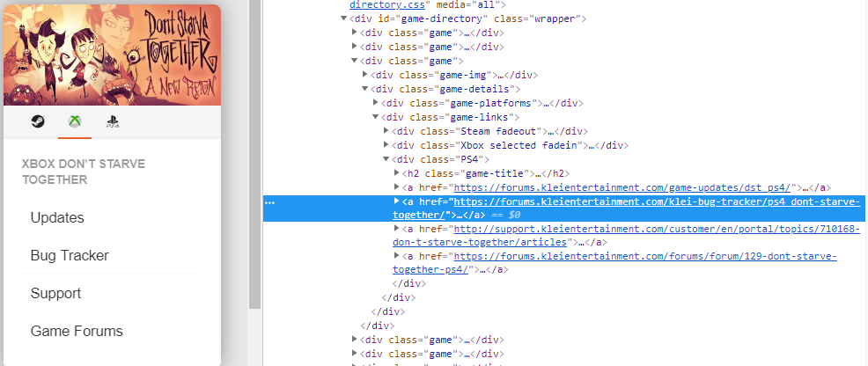Expand the support.kleientertainment.com anchor node
This screenshot has width=868, height=366.
[x=397, y=229]
